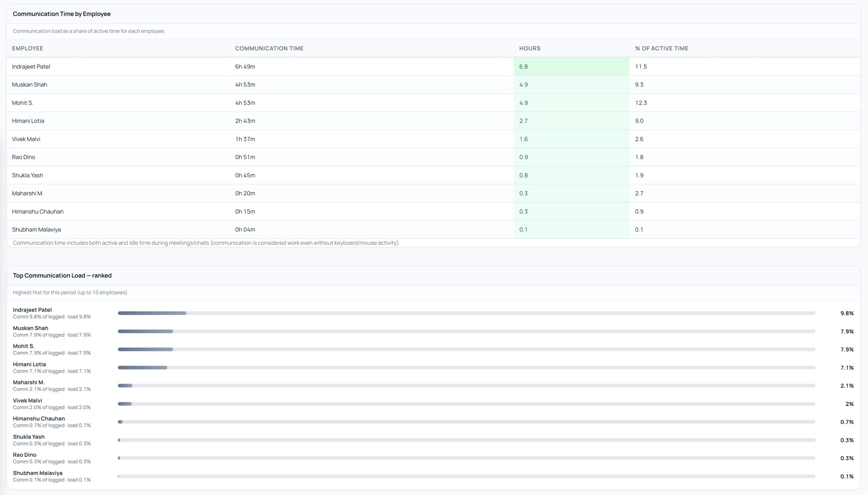Click the Top Communication Load — ranked heading

click(x=62, y=275)
